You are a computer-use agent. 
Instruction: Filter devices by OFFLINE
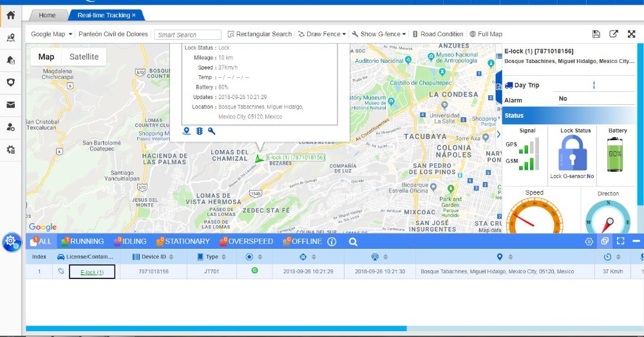click(303, 241)
